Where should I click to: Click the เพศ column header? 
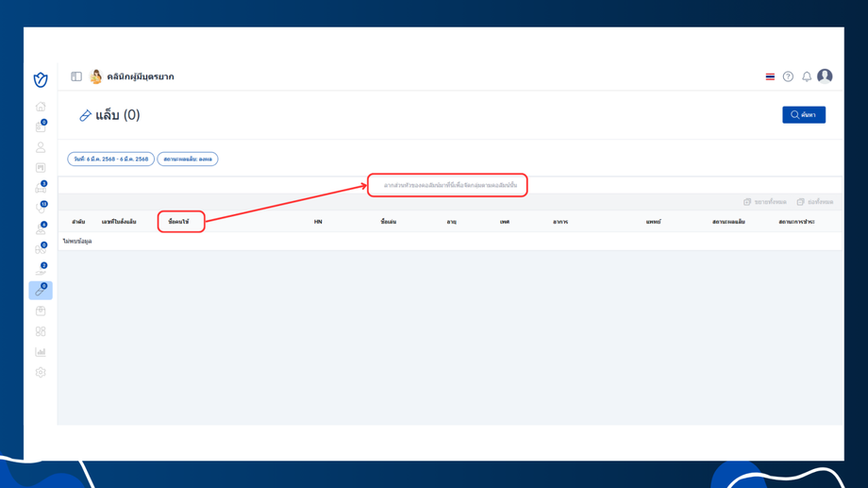(505, 222)
